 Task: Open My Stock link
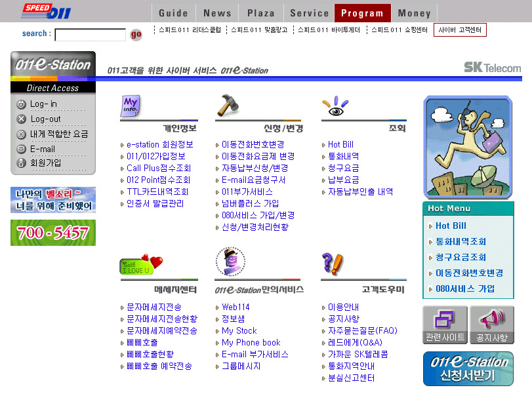pos(239,330)
